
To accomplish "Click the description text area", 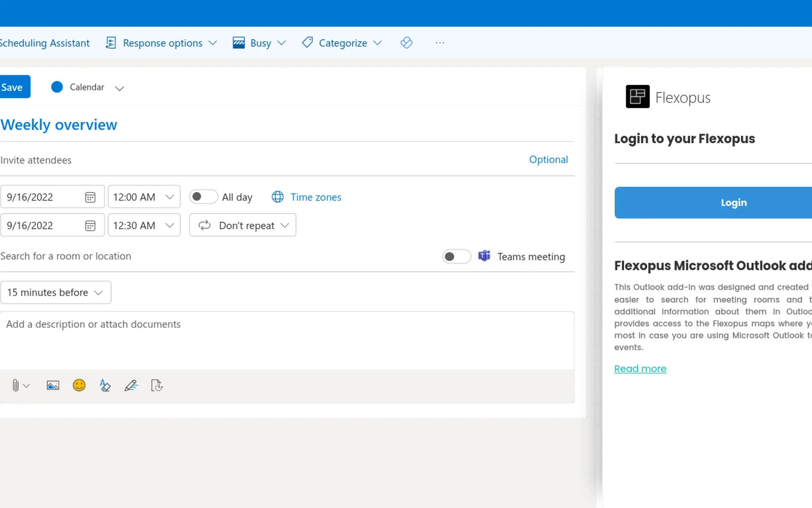I will coord(287,340).
